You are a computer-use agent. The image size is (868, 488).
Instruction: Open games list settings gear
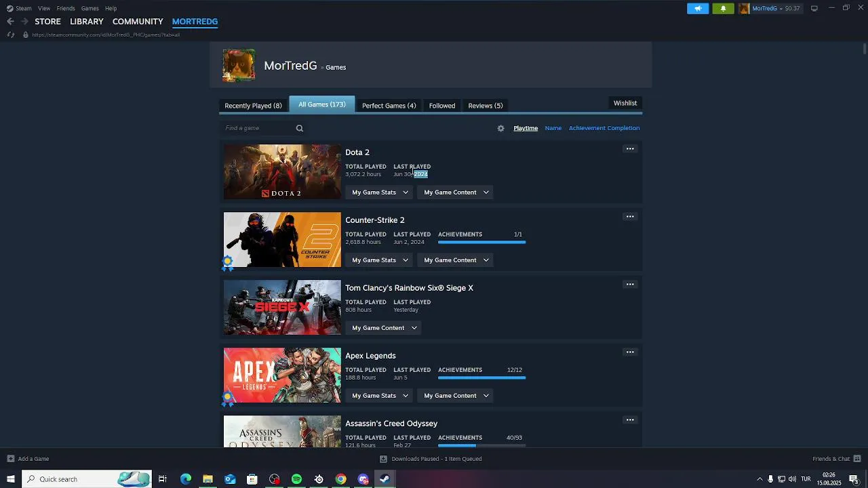pyautogui.click(x=500, y=128)
